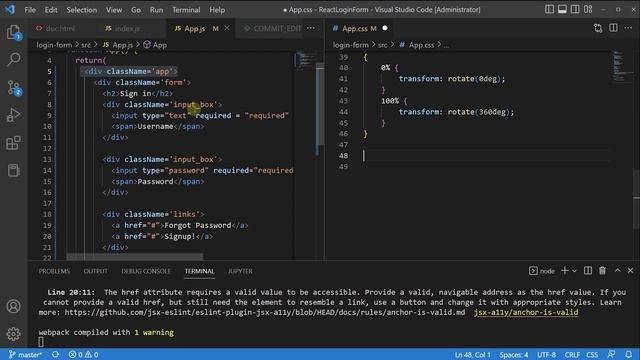The width and height of the screenshot is (640, 360).
Task: Toggle secondary sidebar layout icon
Action: (x=575, y=9)
